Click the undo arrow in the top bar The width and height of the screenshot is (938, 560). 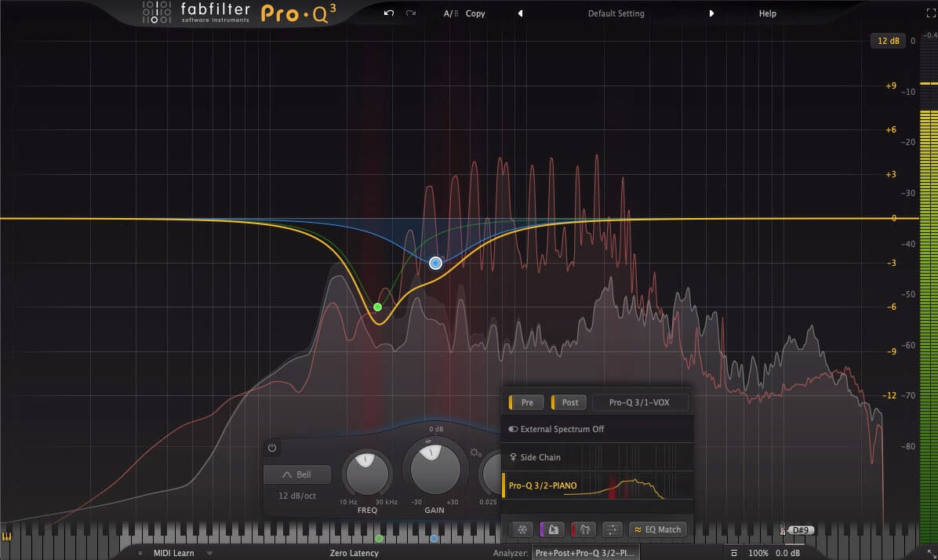pyautogui.click(x=389, y=13)
